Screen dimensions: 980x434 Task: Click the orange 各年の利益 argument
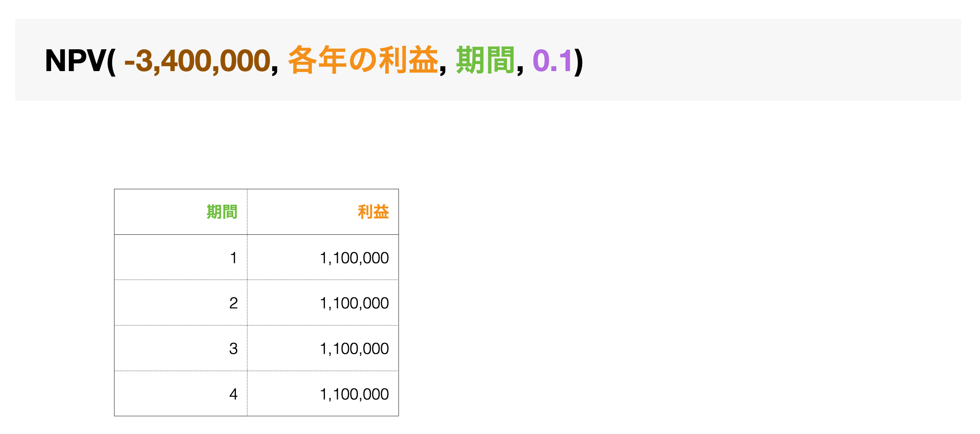(363, 60)
